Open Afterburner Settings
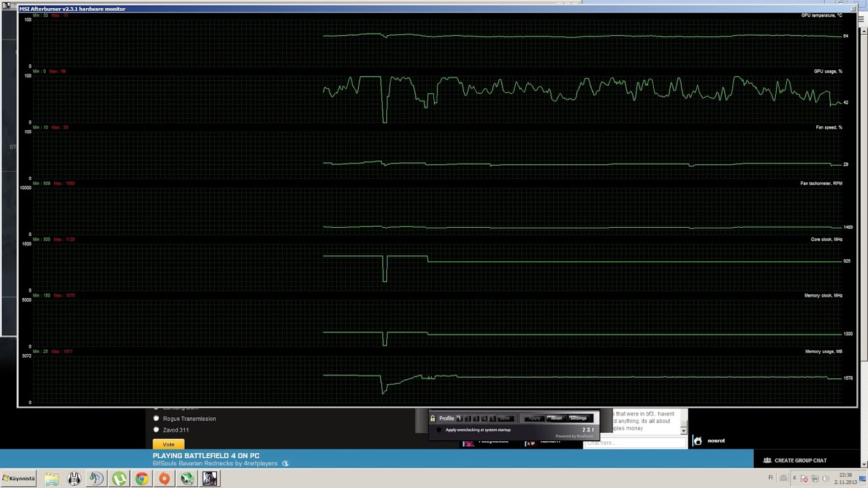Viewport: 868px width, 488px height. tap(578, 418)
